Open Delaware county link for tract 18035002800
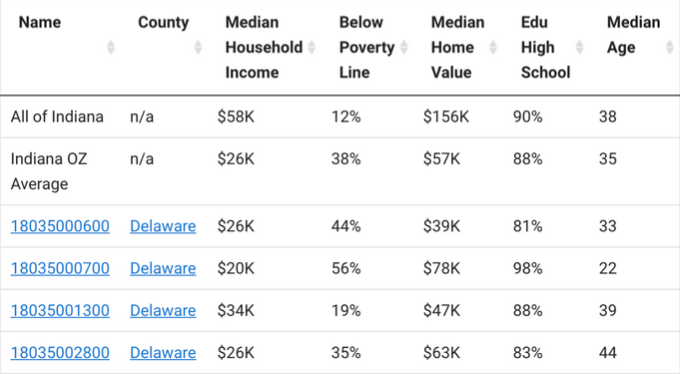Image resolution: width=680 pixels, height=374 pixels. pyautogui.click(x=163, y=352)
